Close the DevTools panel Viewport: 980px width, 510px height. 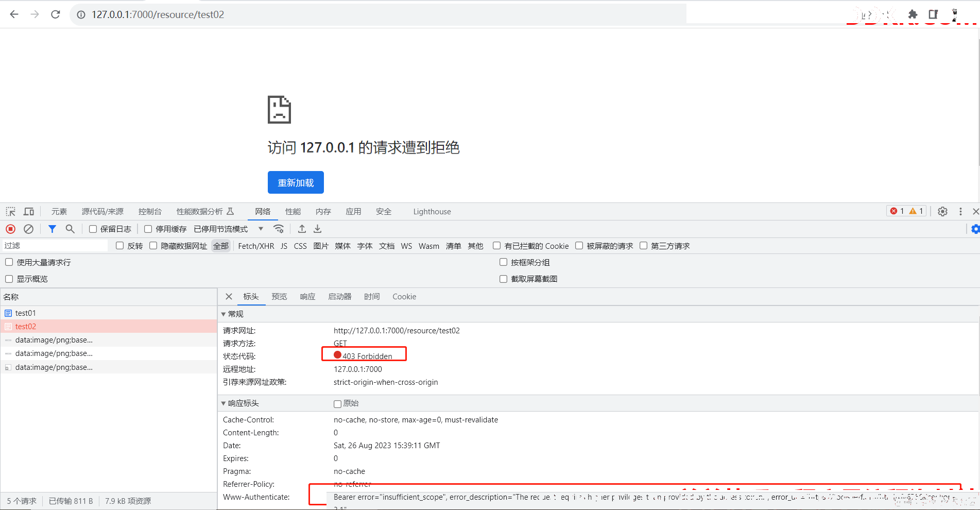tap(975, 212)
